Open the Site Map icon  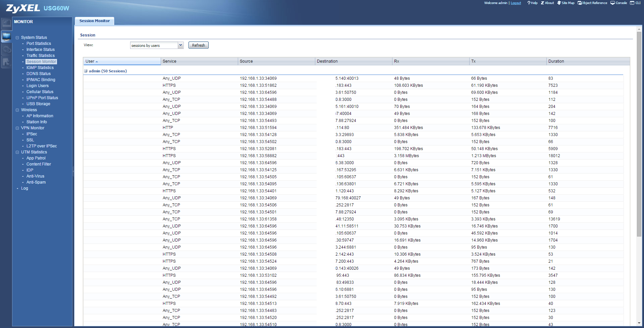559,3
